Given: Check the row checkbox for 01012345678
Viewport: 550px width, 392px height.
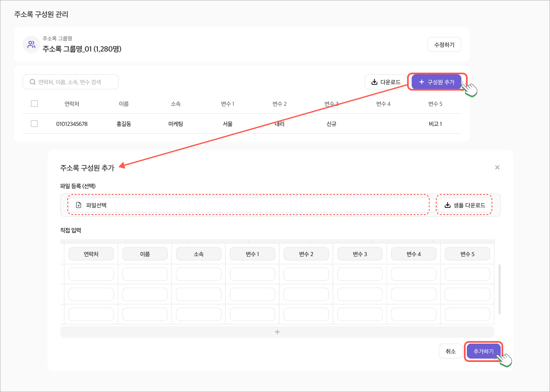Looking at the screenshot, I should pos(34,124).
